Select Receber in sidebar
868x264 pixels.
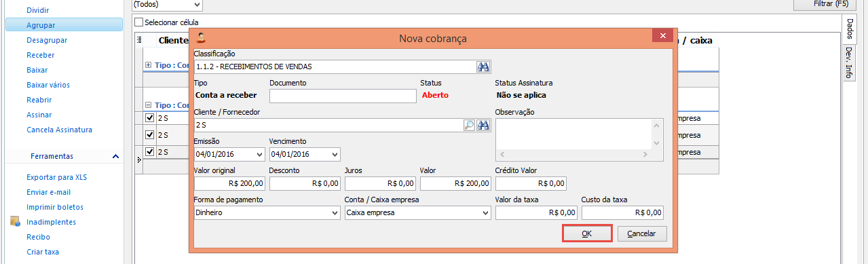tap(40, 55)
